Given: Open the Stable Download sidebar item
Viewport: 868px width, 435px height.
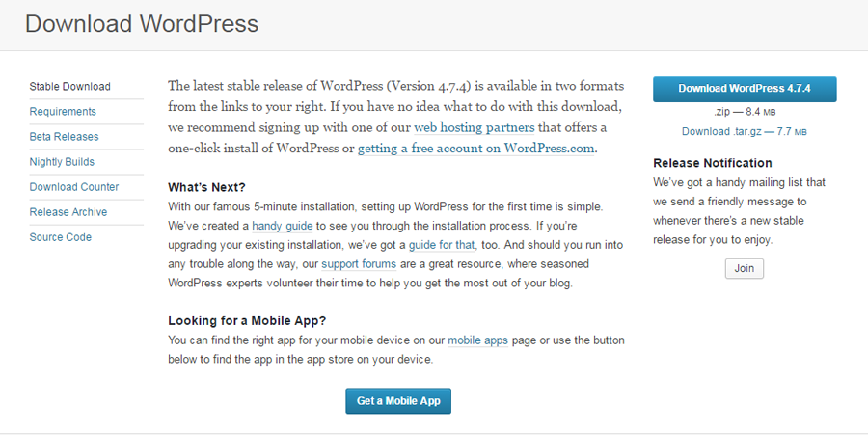Looking at the screenshot, I should tap(70, 87).
